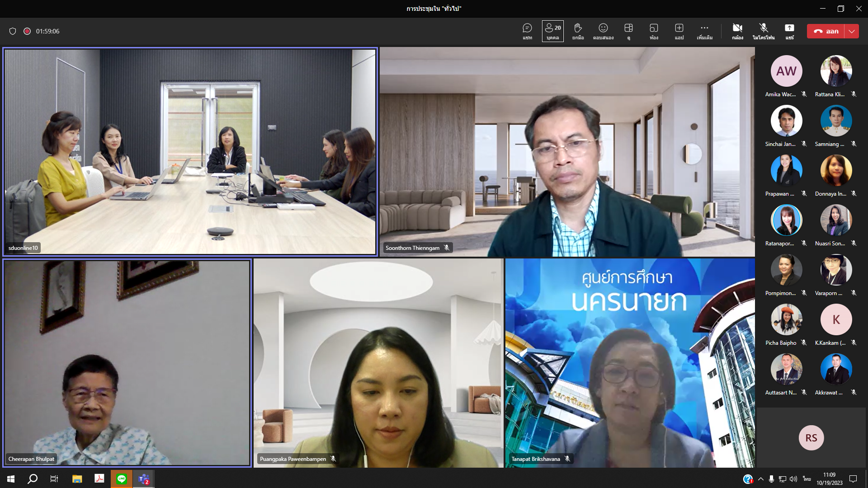Open the reactions menu

pyautogui.click(x=603, y=31)
